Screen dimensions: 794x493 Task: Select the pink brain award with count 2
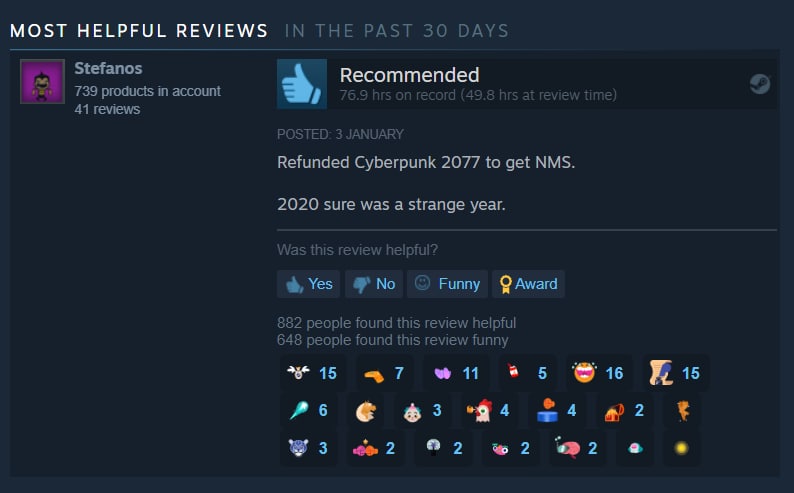pos(576,448)
